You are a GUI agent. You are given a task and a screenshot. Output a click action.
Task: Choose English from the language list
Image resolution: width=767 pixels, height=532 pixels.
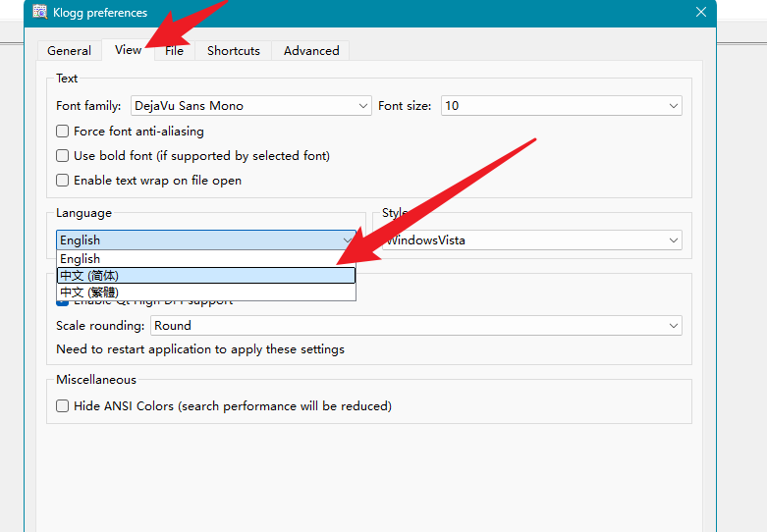click(206, 259)
